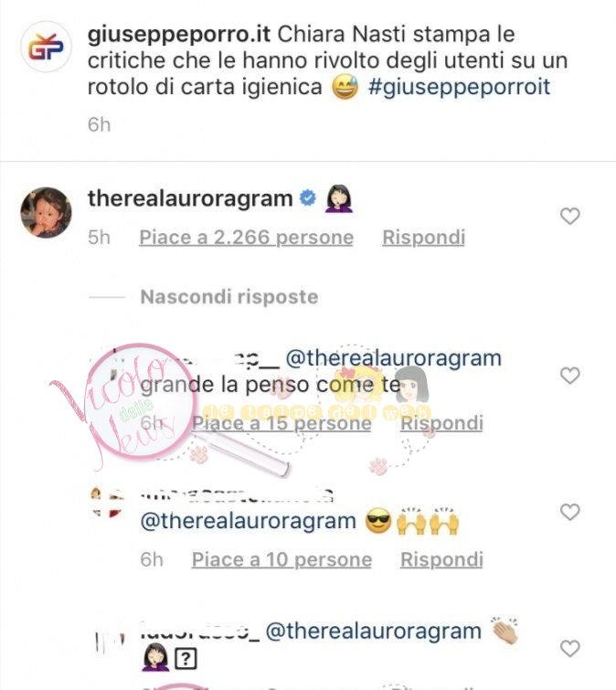
Task: Open giuseppeporro.it GP profile picture
Action: click(x=47, y=47)
